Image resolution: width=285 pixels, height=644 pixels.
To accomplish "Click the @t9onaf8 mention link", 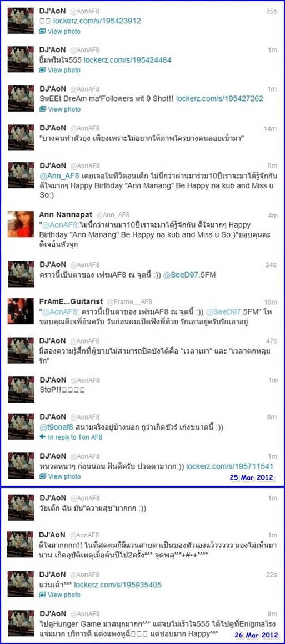I will (x=56, y=427).
